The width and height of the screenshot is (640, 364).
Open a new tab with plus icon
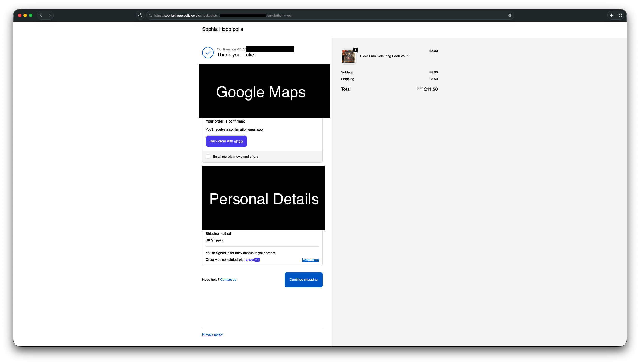611,15
